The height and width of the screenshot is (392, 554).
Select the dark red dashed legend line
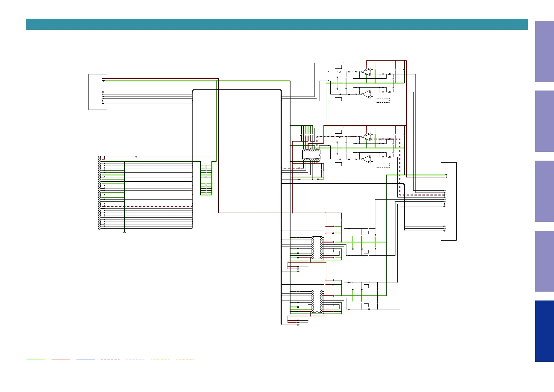pyautogui.click(x=110, y=359)
